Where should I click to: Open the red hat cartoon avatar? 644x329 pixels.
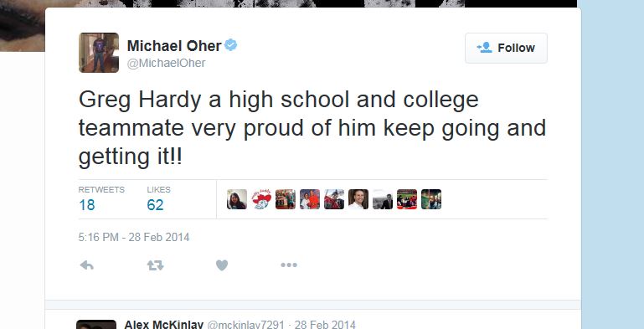click(261, 199)
